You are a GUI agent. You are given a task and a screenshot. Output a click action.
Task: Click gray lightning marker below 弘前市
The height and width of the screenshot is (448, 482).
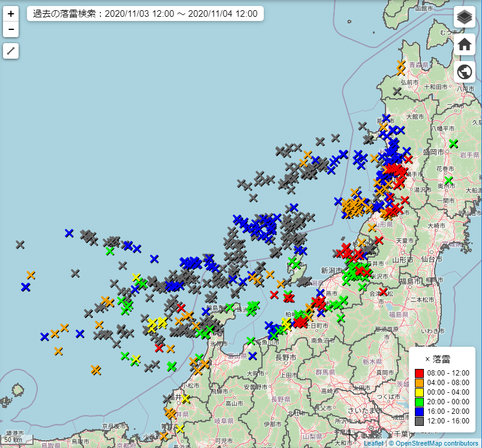[397, 91]
